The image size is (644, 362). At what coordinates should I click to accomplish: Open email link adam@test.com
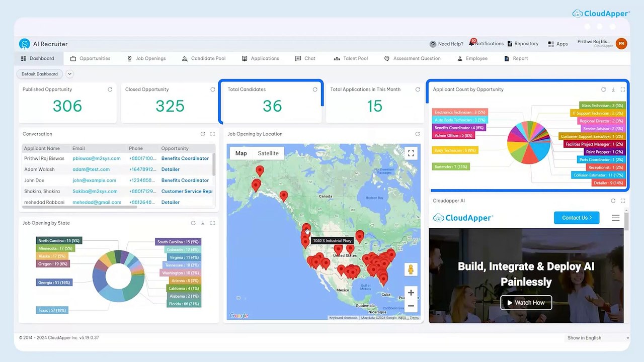coord(91,169)
